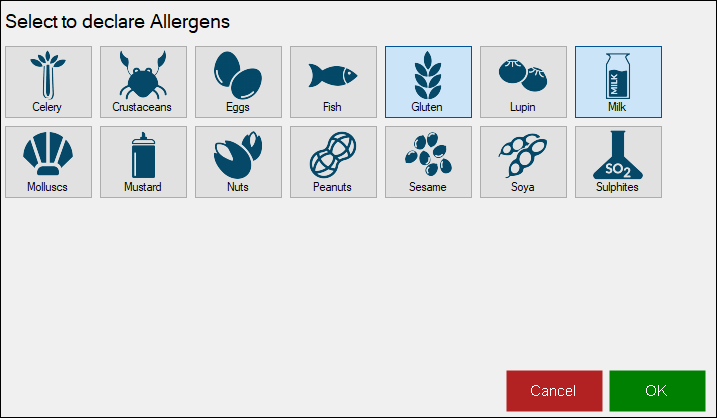The height and width of the screenshot is (418, 717).
Task: Declare the Eggs allergen
Action: pyautogui.click(x=238, y=82)
